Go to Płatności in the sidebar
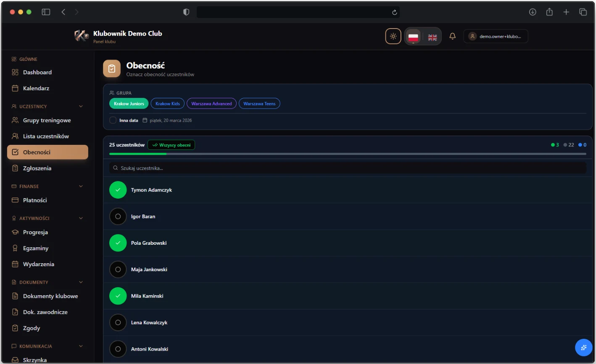 [35, 200]
